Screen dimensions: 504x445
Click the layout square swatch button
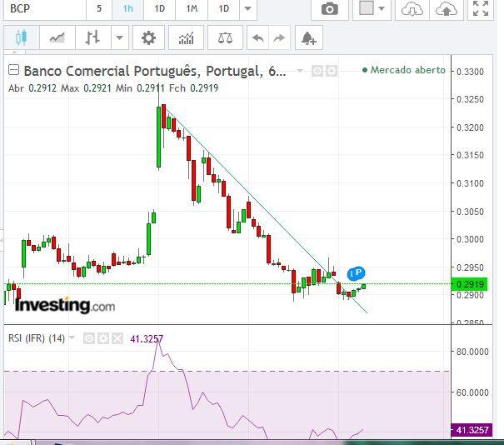coord(367,8)
